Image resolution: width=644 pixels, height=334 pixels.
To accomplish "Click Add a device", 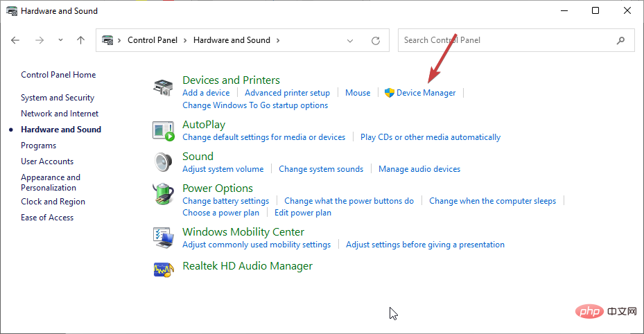I will (206, 93).
